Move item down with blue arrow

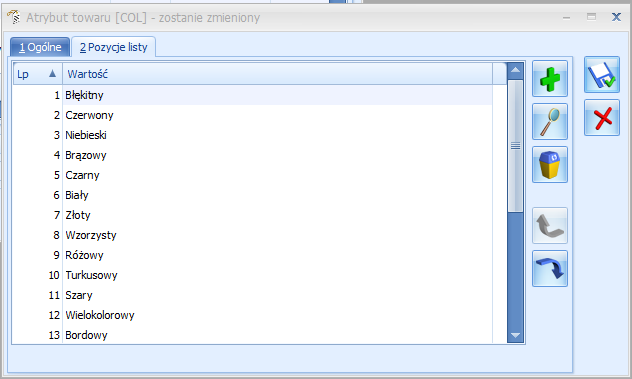pos(550,269)
